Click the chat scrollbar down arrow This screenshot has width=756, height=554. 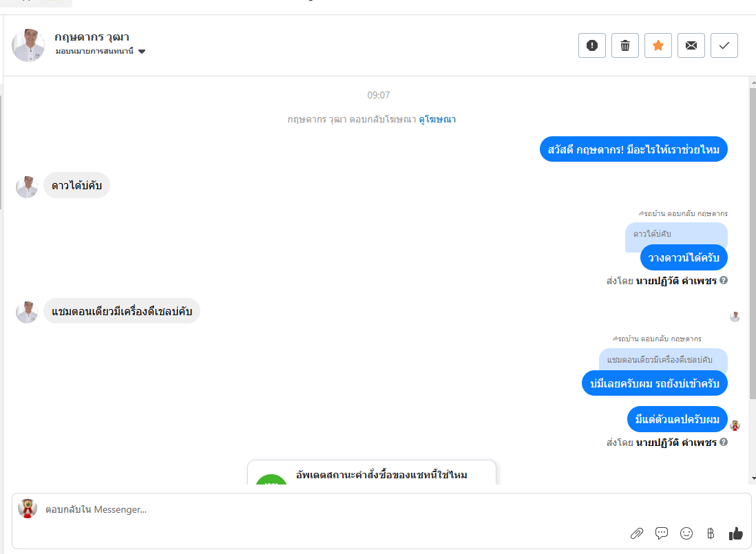753,478
